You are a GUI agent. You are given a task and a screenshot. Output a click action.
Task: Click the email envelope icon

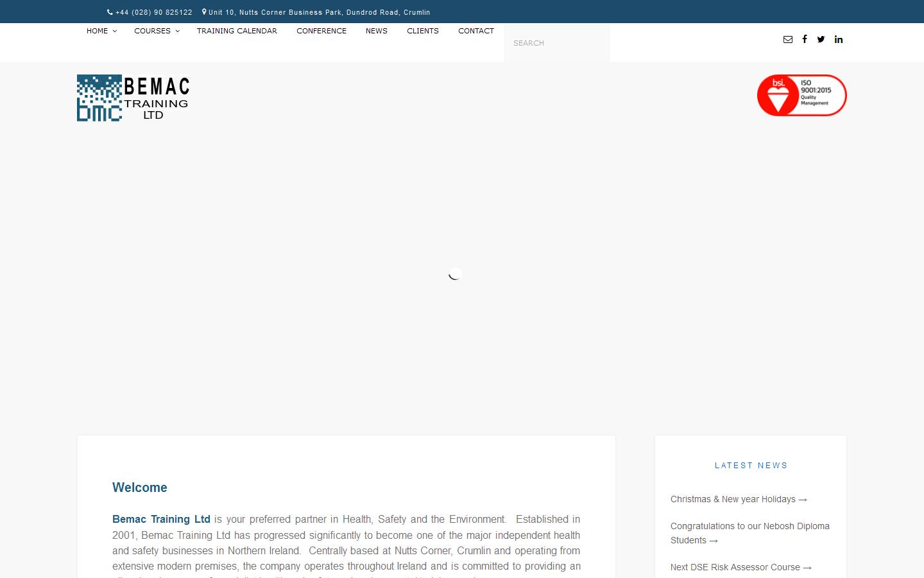point(788,39)
